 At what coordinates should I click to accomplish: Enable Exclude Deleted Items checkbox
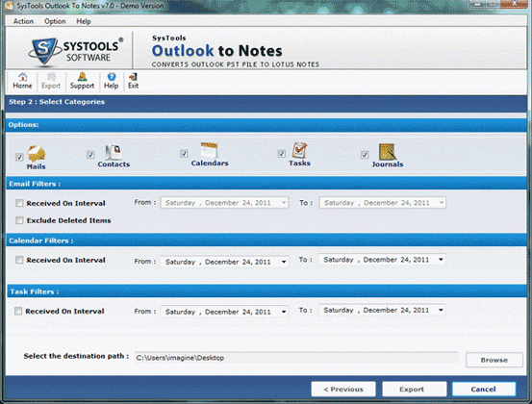click(x=19, y=220)
